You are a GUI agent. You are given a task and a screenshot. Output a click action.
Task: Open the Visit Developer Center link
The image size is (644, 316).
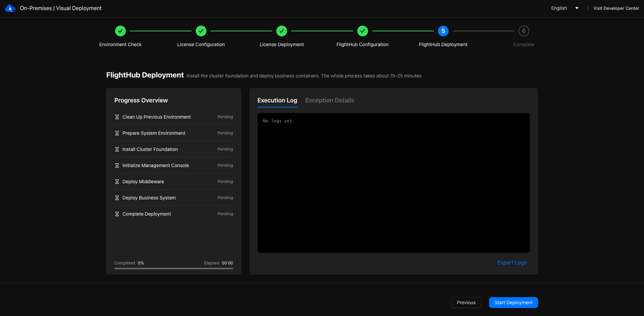(x=616, y=8)
